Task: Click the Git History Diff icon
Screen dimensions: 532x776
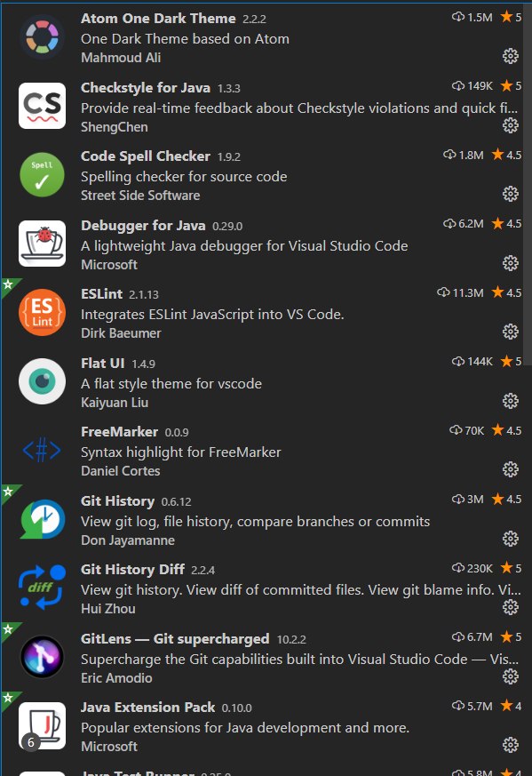Action: [42, 588]
